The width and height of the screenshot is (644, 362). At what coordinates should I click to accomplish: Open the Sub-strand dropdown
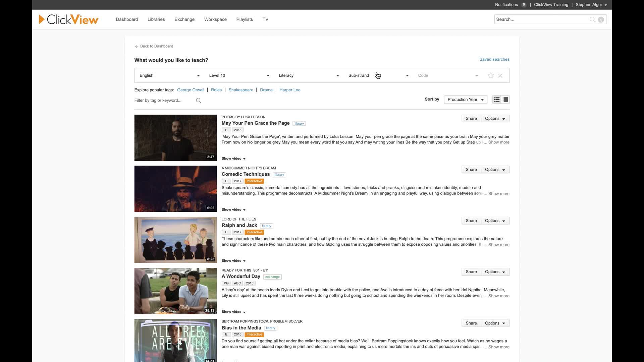(378, 75)
